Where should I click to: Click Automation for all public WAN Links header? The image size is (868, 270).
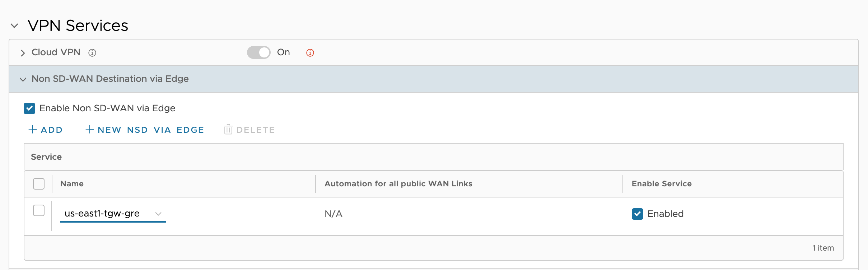click(x=398, y=184)
